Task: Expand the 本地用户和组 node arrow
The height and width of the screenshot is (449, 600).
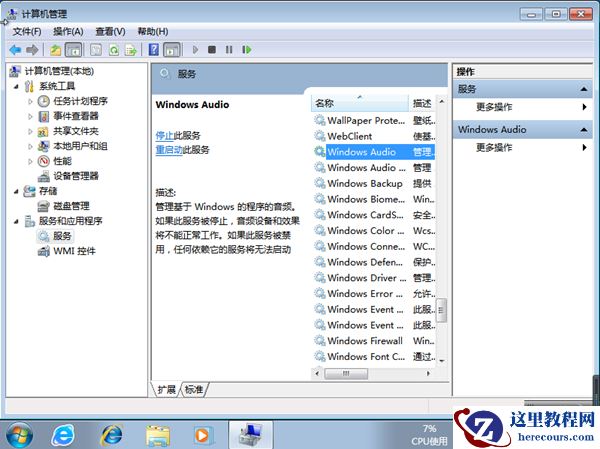Action: [30, 146]
